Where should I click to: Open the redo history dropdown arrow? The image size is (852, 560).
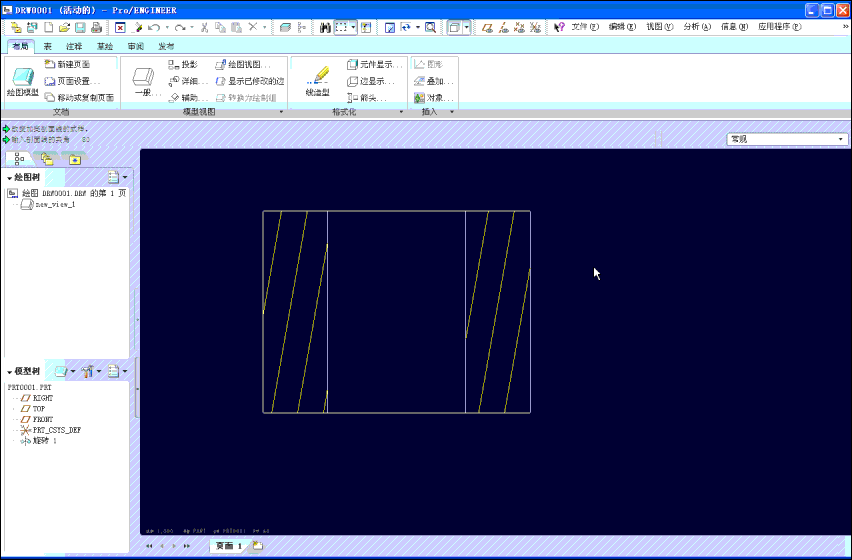coord(192,27)
